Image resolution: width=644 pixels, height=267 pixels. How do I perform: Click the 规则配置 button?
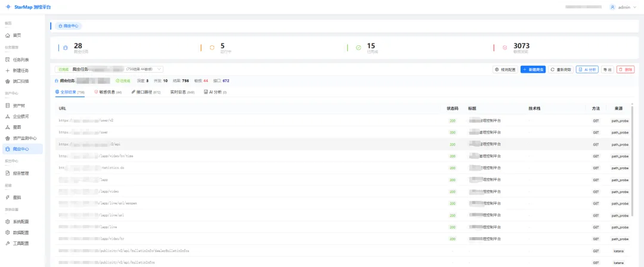[505, 70]
